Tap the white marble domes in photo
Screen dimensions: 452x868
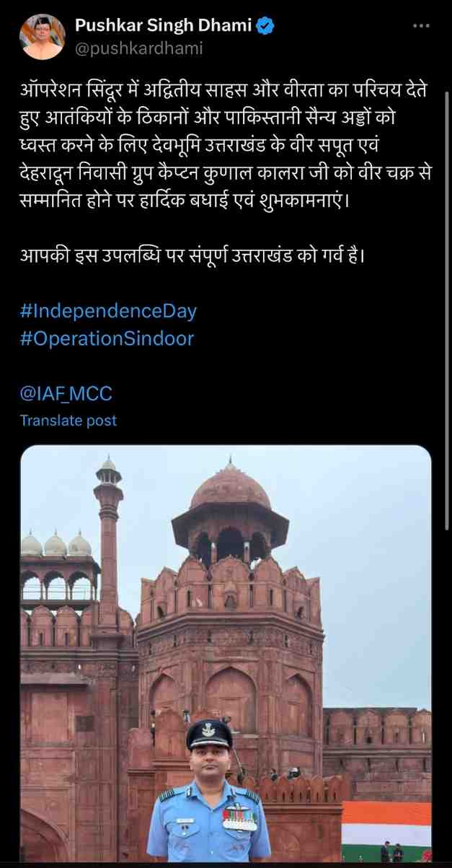(56, 543)
